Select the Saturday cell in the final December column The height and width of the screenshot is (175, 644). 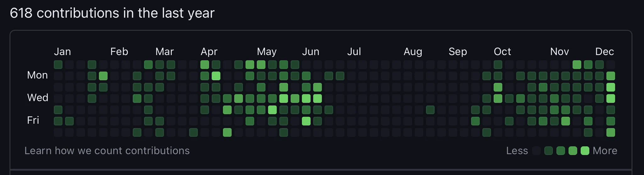611,133
